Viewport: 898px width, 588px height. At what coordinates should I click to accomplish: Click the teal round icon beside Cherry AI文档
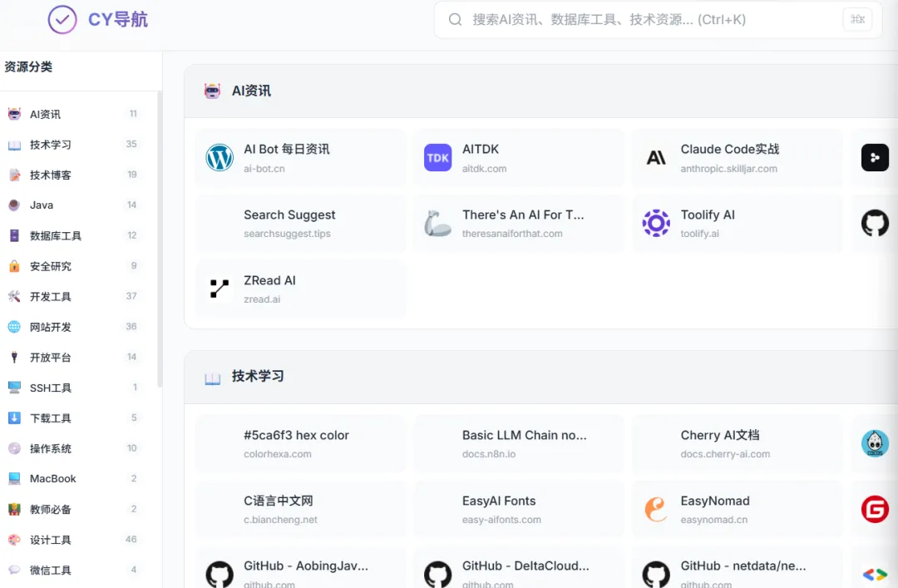pos(875,443)
